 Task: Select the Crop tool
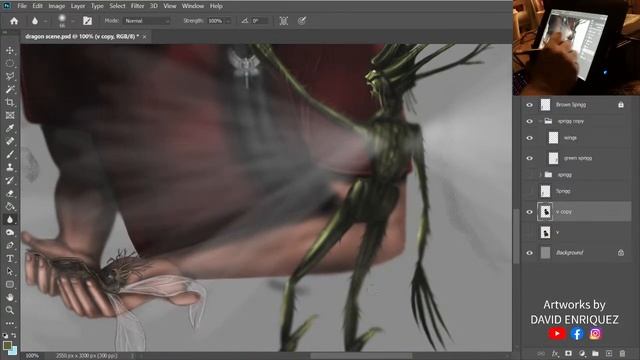pyautogui.click(x=10, y=102)
